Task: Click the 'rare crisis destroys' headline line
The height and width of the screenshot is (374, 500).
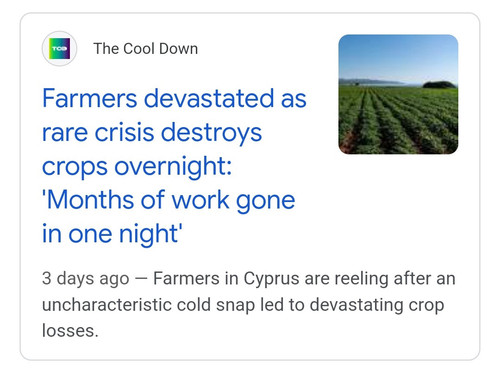Action: tap(152, 133)
